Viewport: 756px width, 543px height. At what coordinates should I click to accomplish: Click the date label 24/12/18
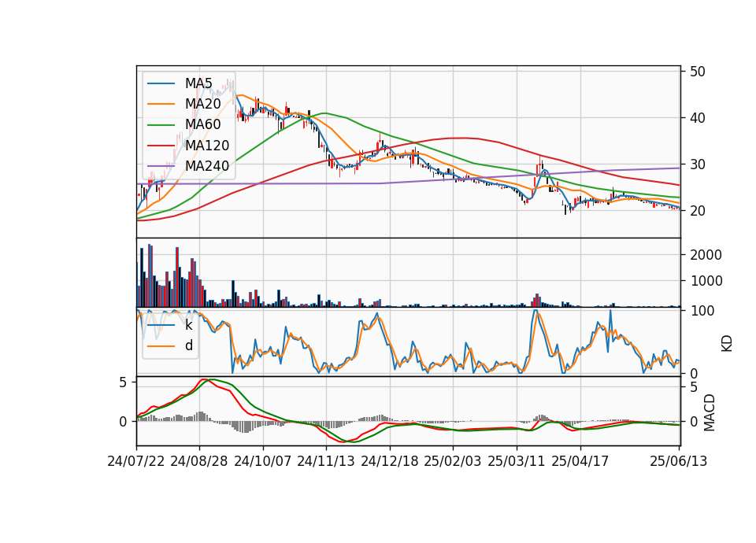click(x=390, y=461)
